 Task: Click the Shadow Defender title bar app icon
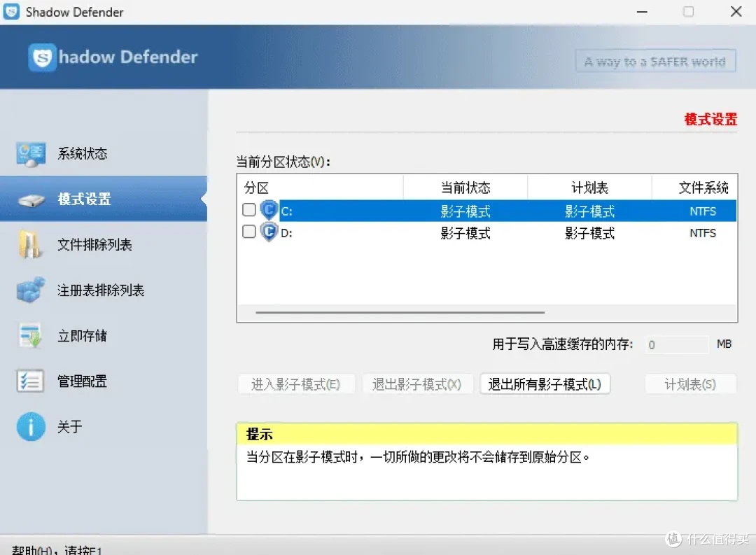click(12, 12)
